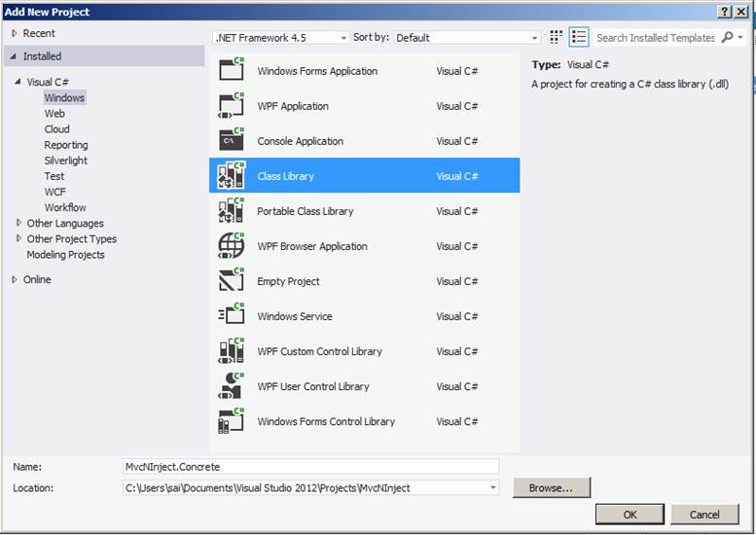Select the Console Application template name
The height and width of the screenshot is (535, 756).
pyautogui.click(x=301, y=141)
